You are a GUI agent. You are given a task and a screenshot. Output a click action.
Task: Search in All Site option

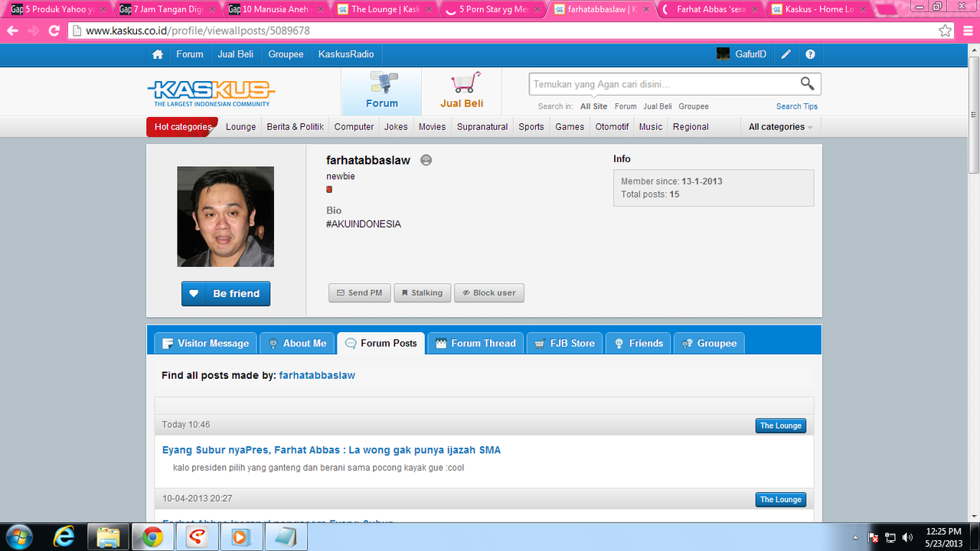pos(593,106)
